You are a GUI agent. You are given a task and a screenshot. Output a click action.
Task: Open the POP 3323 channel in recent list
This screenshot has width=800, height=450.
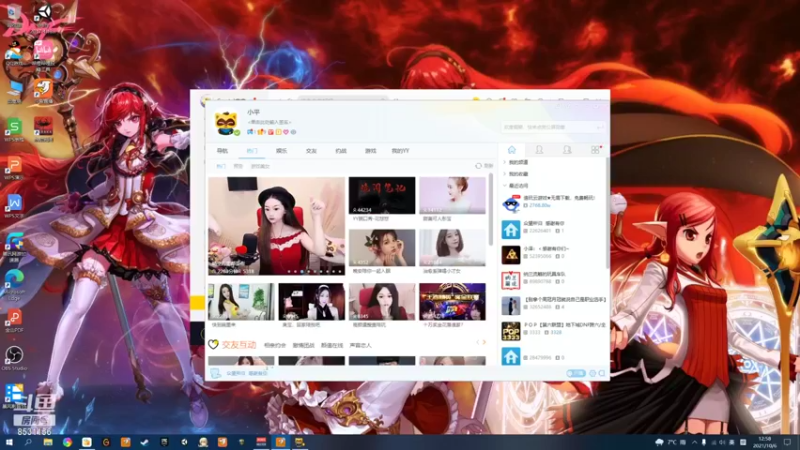point(554,330)
